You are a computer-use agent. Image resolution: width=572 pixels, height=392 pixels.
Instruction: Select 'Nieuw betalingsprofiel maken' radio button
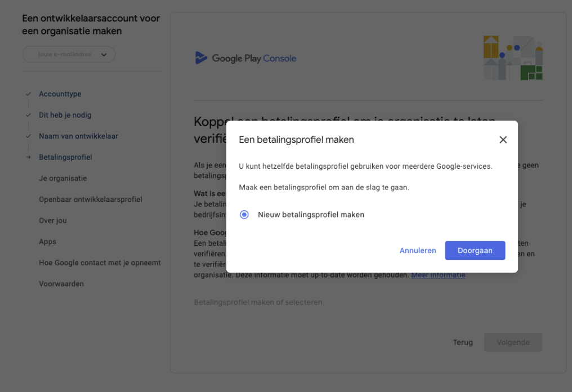click(244, 214)
